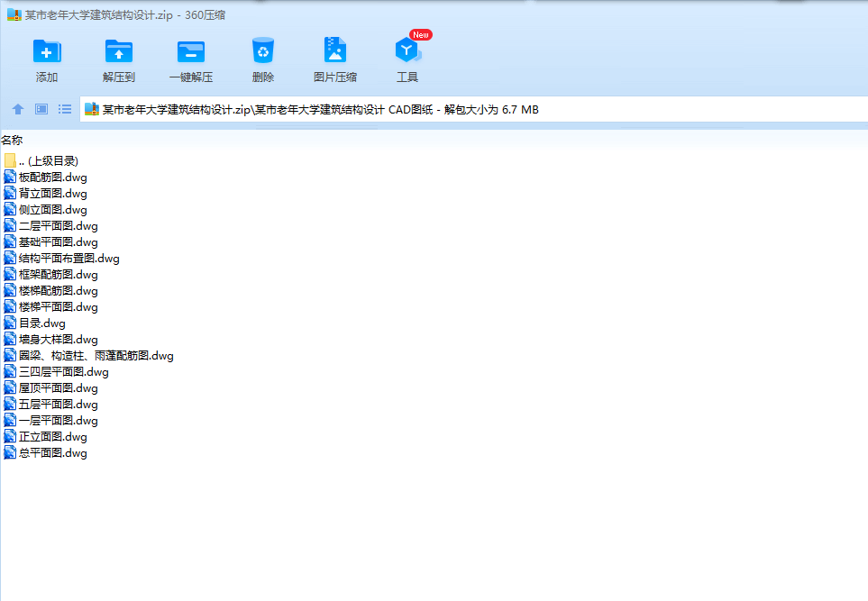Click the 一键解压 (one-click extract) icon
The height and width of the screenshot is (601, 868).
pyautogui.click(x=191, y=51)
